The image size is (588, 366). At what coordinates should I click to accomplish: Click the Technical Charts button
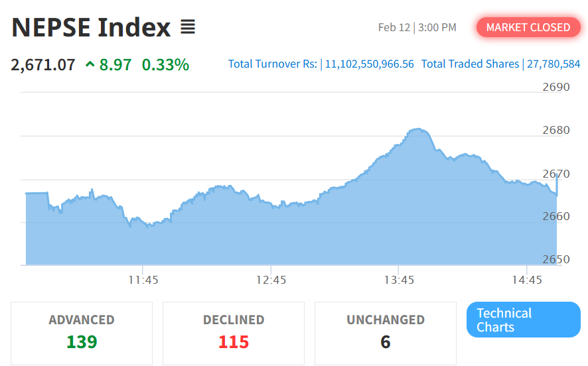pos(524,320)
